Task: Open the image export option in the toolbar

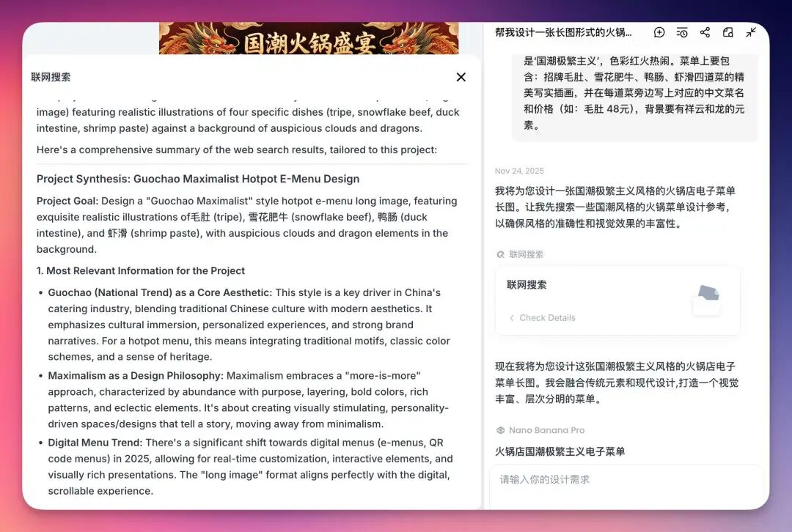Action: [x=727, y=32]
